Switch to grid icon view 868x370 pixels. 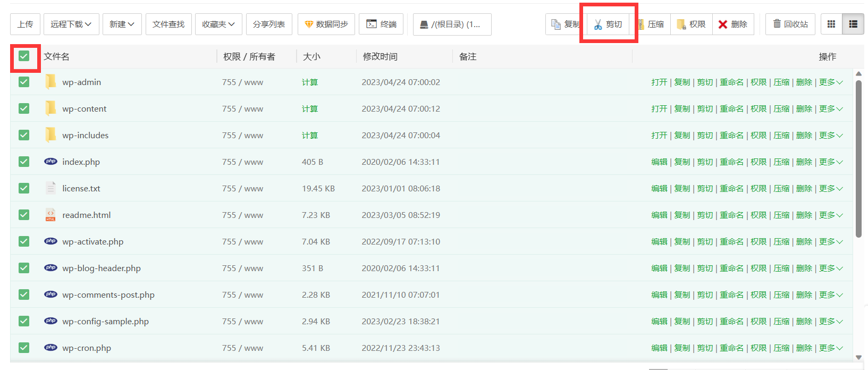831,24
